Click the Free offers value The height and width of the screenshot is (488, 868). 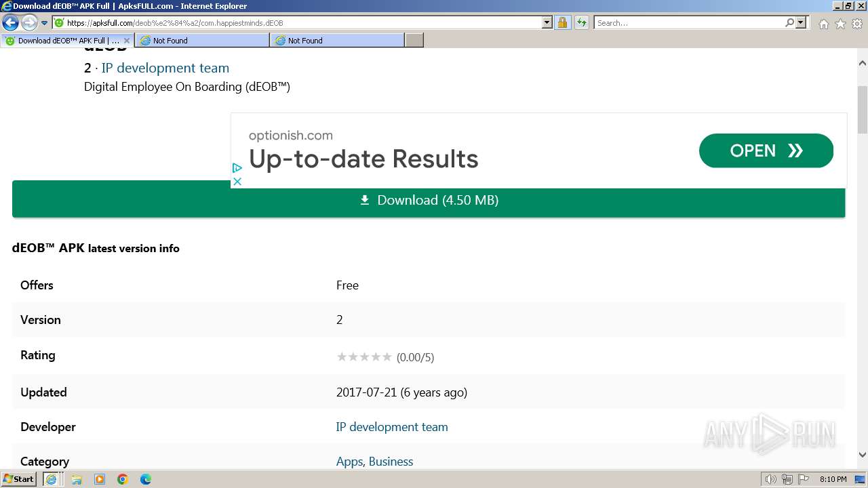(x=347, y=285)
